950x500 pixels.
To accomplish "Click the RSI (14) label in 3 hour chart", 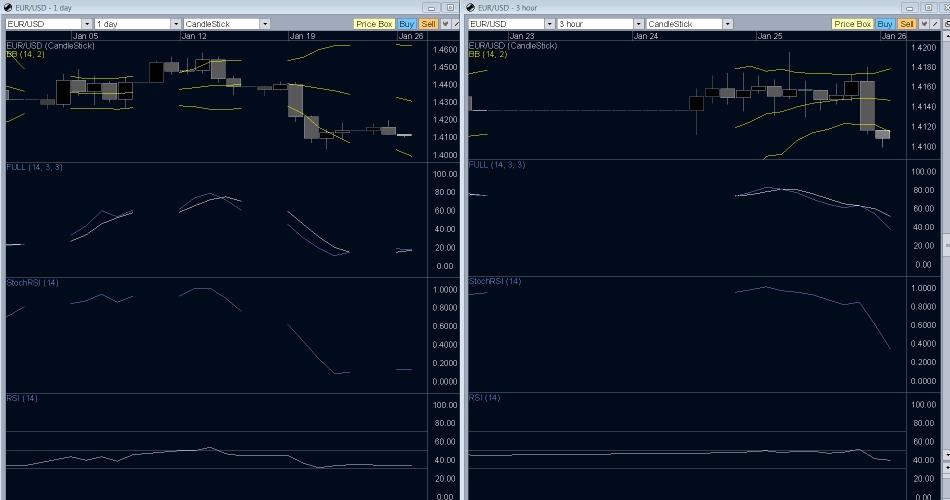I will point(485,398).
